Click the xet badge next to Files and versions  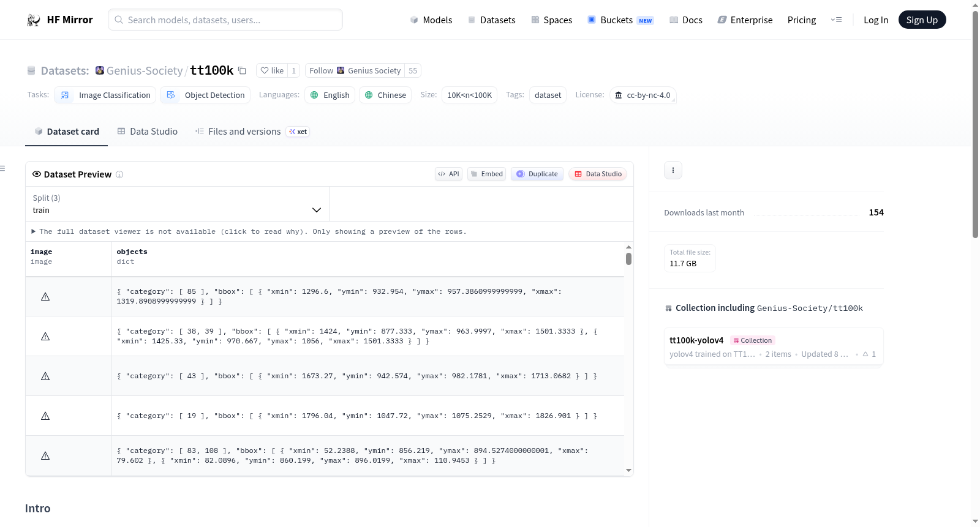(x=298, y=132)
